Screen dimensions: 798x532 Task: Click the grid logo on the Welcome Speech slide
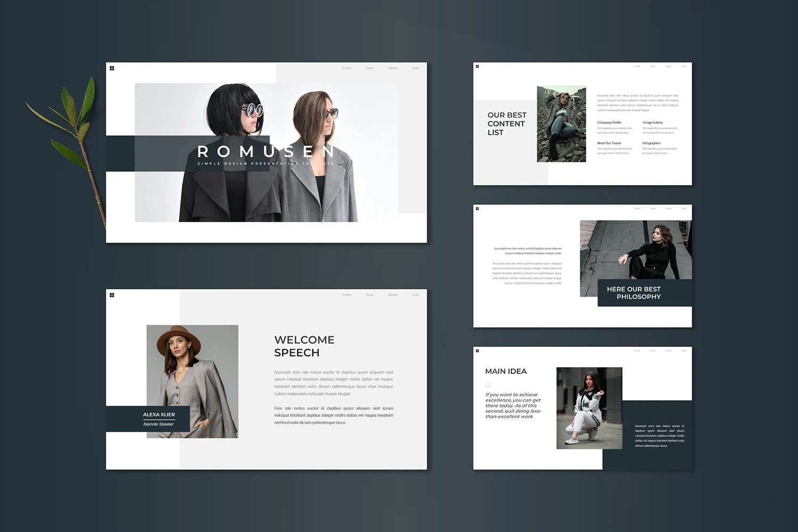112,295
